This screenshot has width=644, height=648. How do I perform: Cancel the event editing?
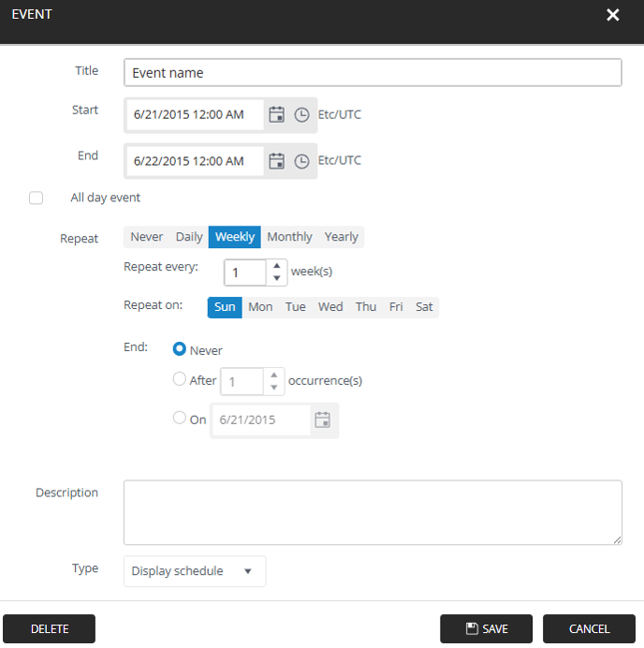[x=589, y=628]
